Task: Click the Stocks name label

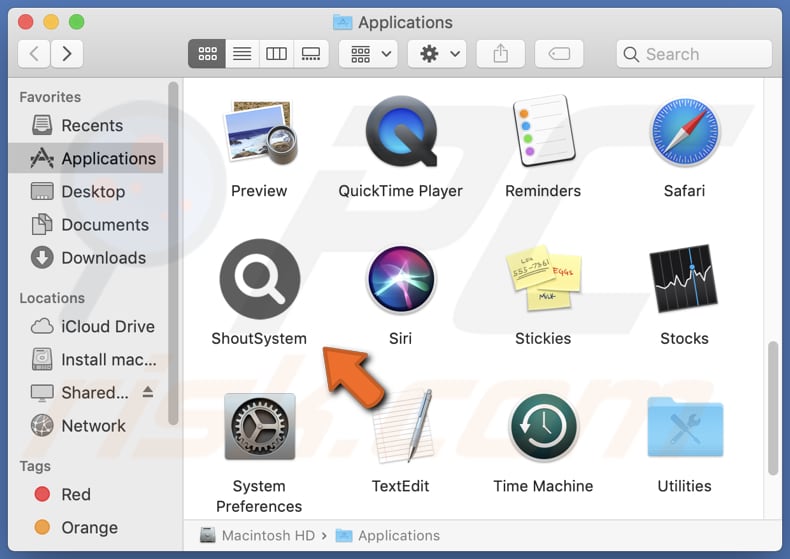Action: click(684, 338)
